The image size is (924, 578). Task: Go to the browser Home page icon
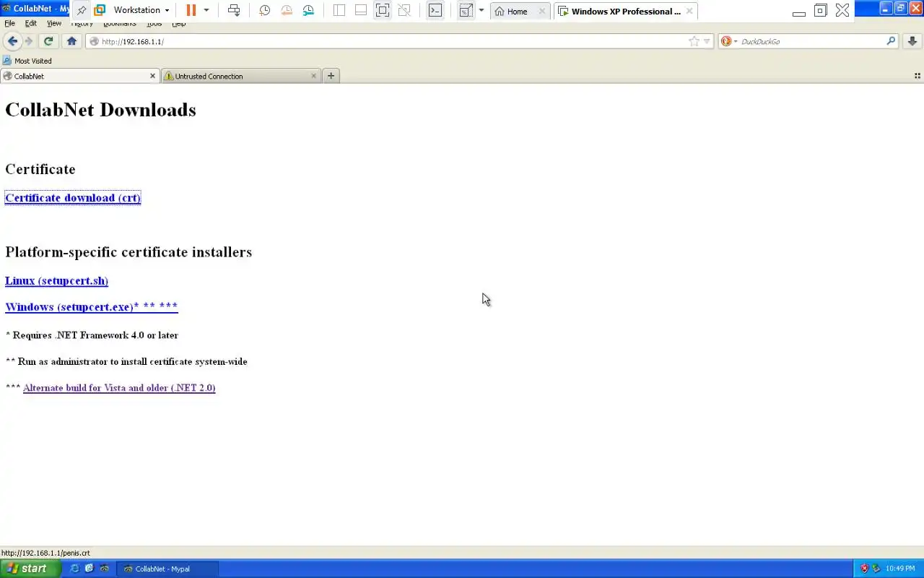(x=71, y=41)
